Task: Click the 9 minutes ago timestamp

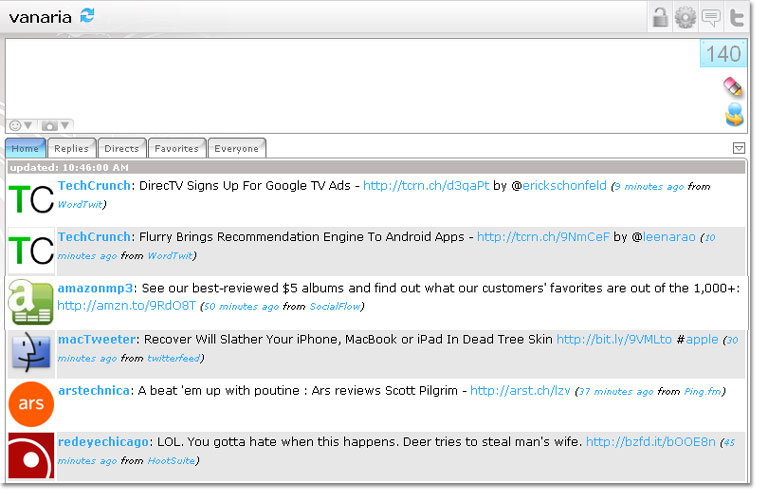Action: point(649,186)
